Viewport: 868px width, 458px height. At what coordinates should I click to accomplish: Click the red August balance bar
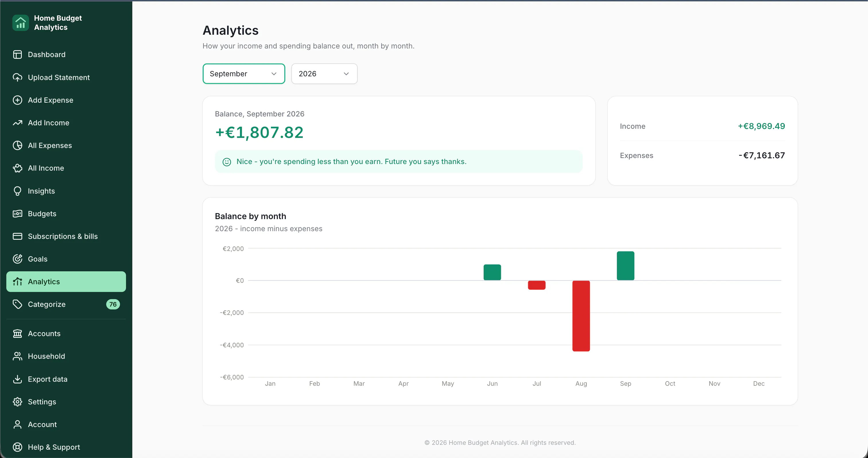pyautogui.click(x=581, y=316)
